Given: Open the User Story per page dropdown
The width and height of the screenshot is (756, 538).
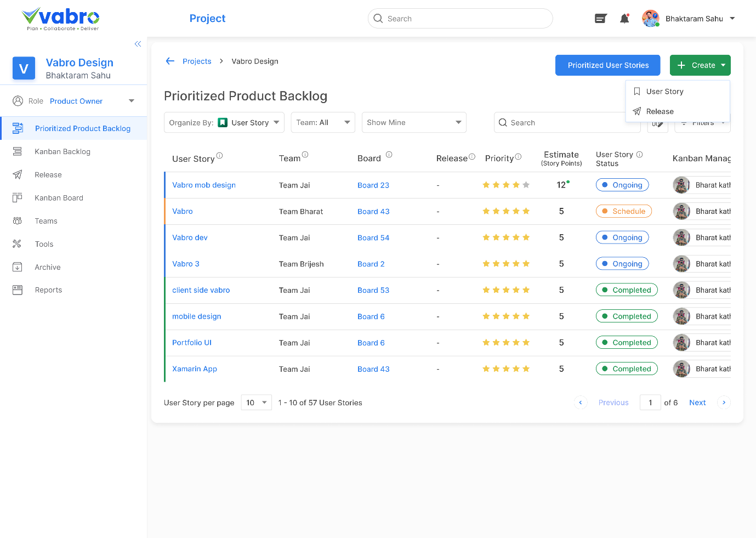Looking at the screenshot, I should click(257, 403).
